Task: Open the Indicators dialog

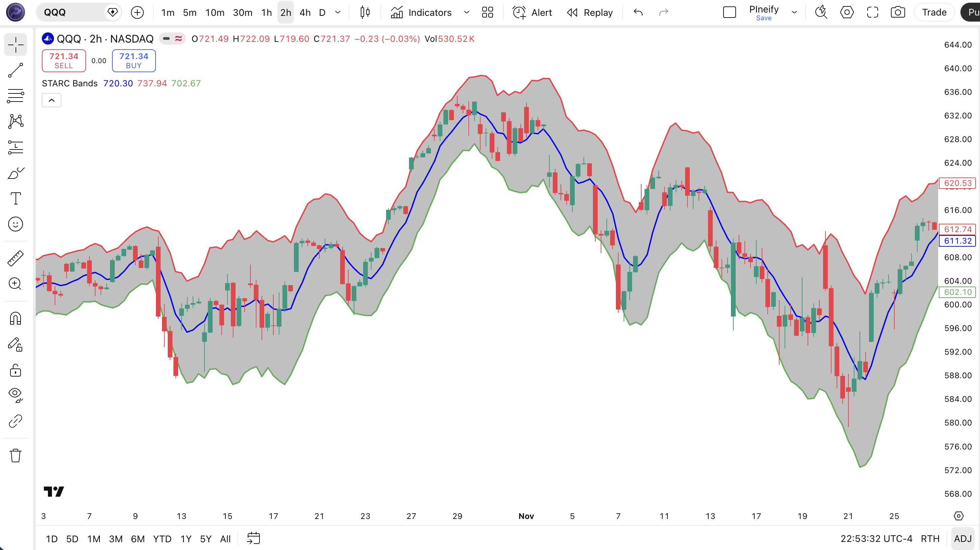Action: (421, 12)
